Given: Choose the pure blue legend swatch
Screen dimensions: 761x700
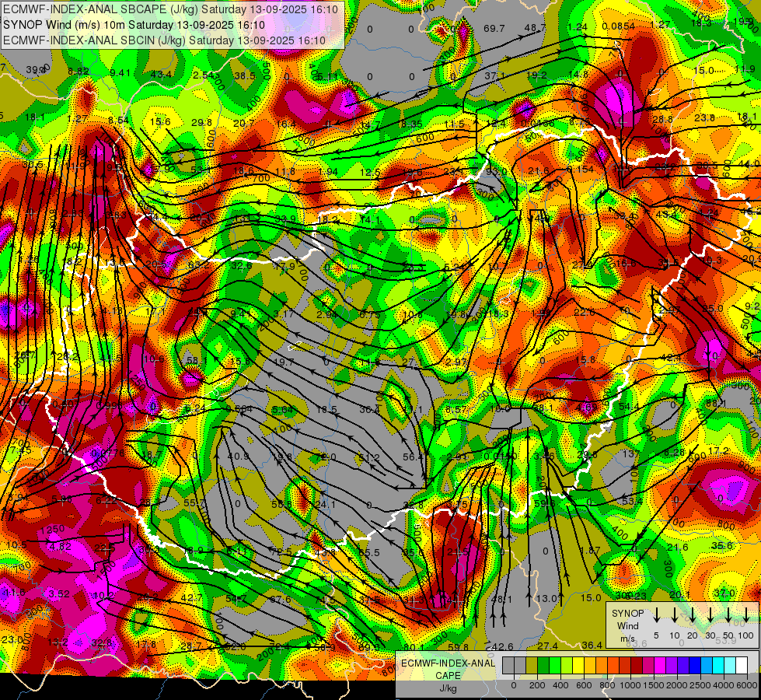Looking at the screenshot, I should [695, 665].
